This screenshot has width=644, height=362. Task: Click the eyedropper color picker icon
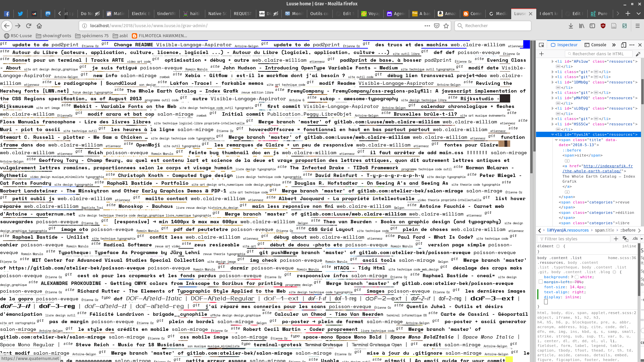pos(638,54)
